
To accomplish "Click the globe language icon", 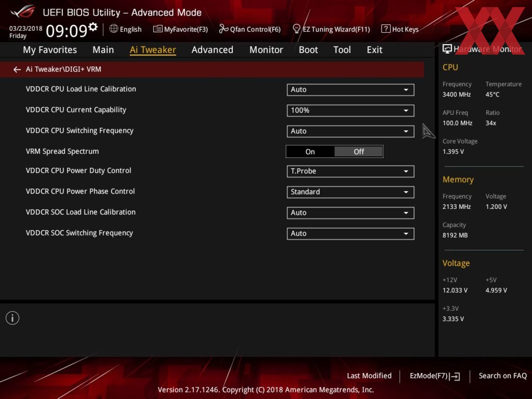I will (x=113, y=29).
